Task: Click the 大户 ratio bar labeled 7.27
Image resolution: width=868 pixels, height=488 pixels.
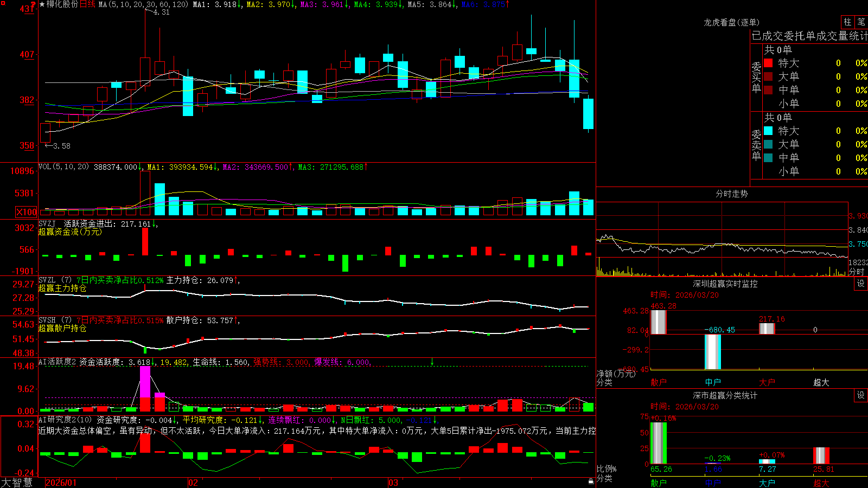Action: click(x=767, y=461)
